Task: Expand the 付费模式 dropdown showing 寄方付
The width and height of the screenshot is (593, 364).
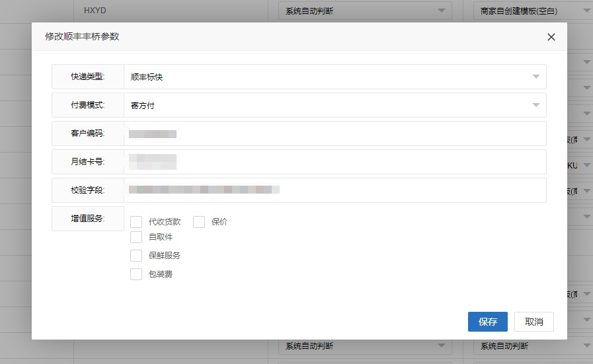Action: (x=335, y=105)
